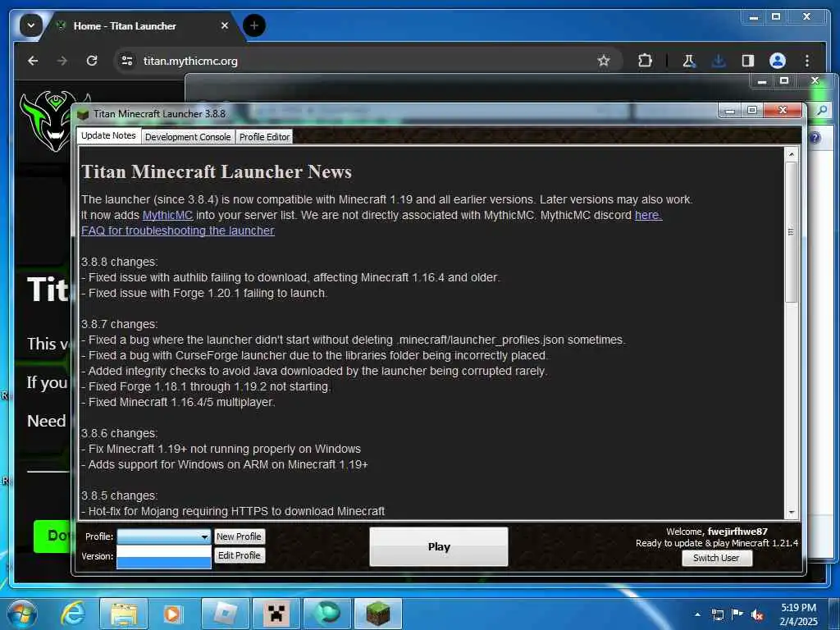Reload the titan.mythicmc.org page
840x630 pixels.
[92, 61]
